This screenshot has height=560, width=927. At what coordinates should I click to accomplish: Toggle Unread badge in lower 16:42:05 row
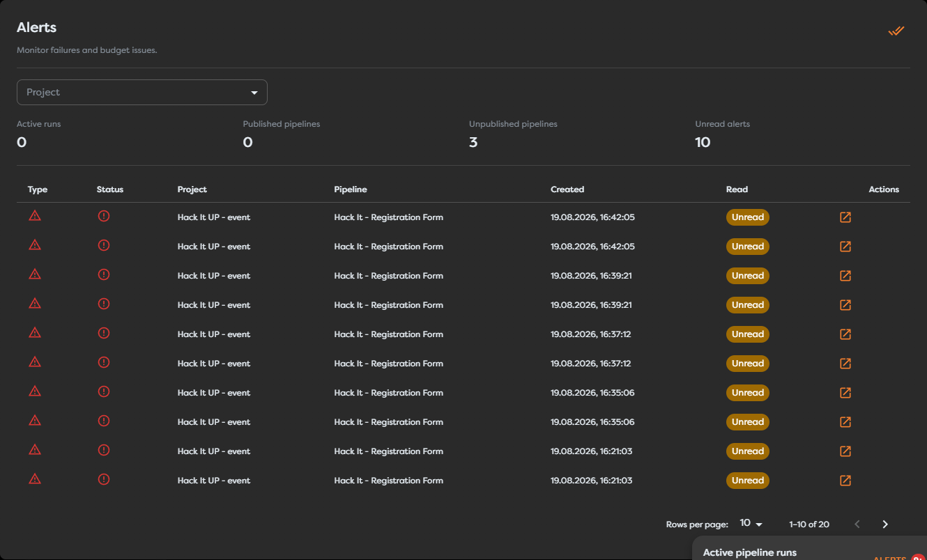click(748, 247)
